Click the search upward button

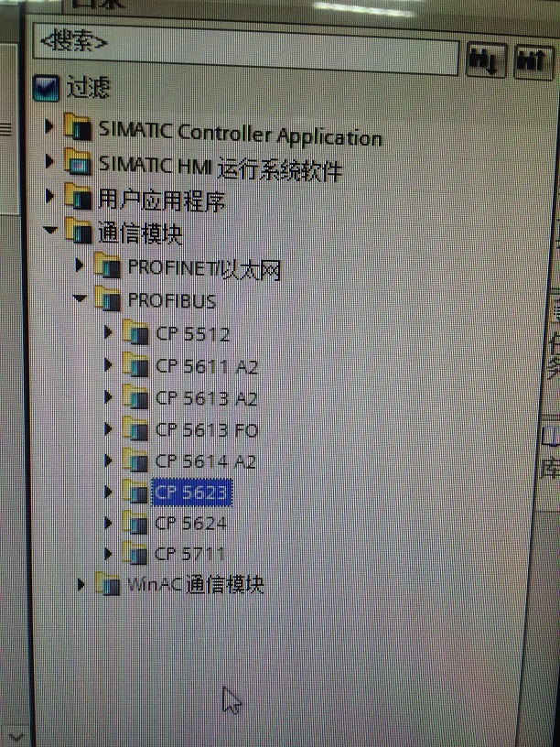coord(533,61)
